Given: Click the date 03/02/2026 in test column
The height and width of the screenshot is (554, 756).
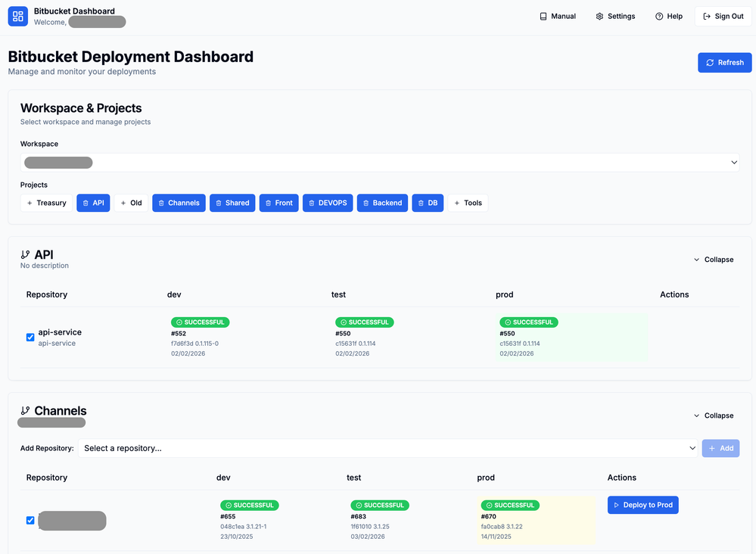Looking at the screenshot, I should coord(368,537).
